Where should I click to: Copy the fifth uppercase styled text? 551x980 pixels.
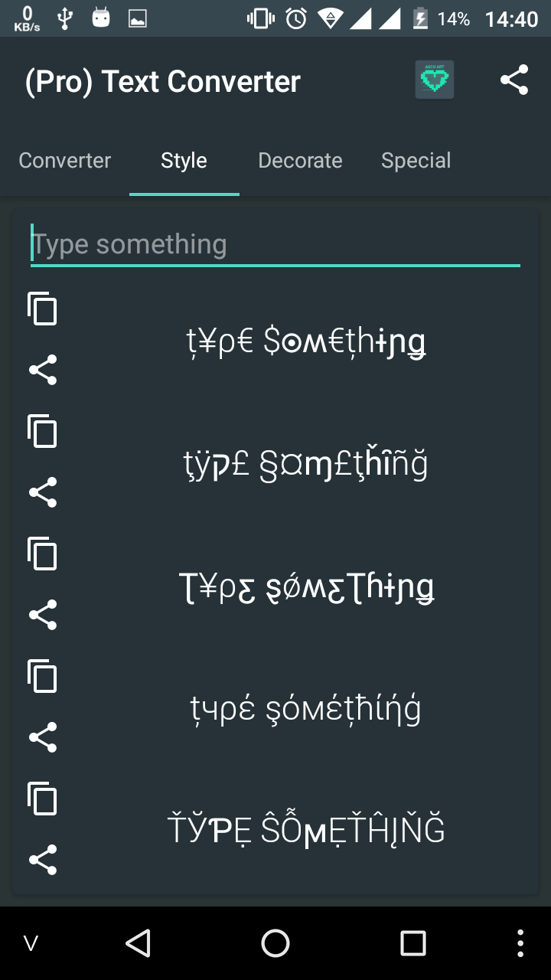[43, 799]
